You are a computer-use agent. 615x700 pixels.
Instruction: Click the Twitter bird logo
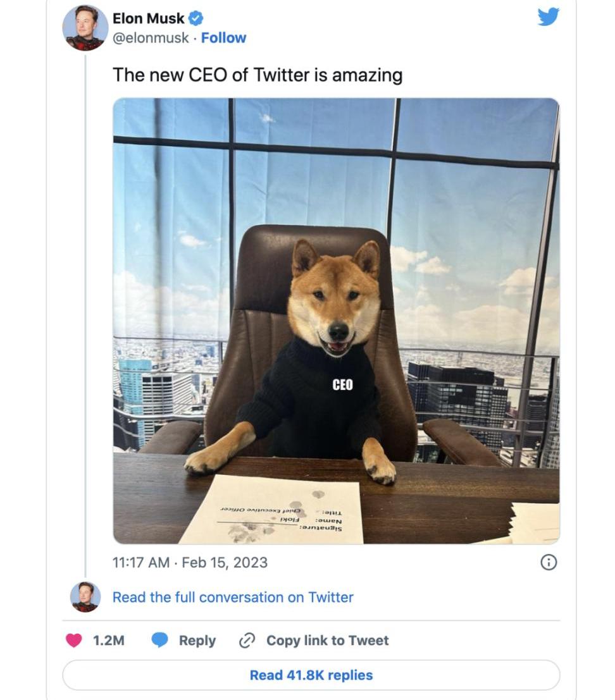tap(548, 16)
